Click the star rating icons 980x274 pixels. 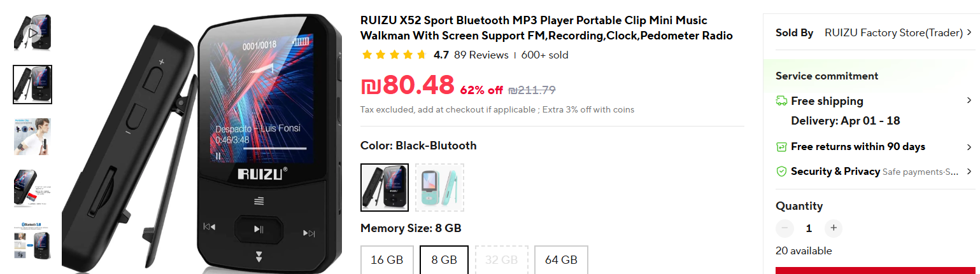[394, 55]
